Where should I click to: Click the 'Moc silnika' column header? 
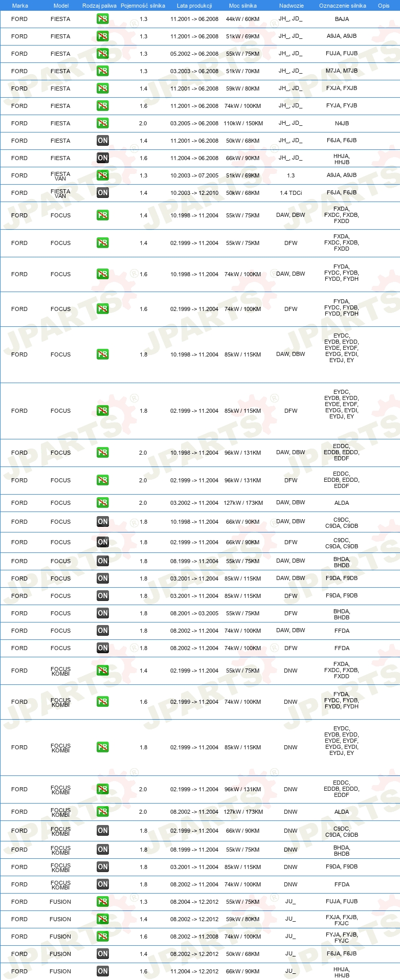243,6
